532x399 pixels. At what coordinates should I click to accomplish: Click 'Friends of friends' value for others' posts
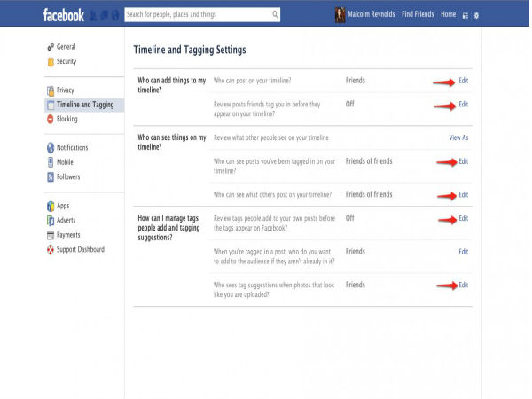pyautogui.click(x=369, y=194)
